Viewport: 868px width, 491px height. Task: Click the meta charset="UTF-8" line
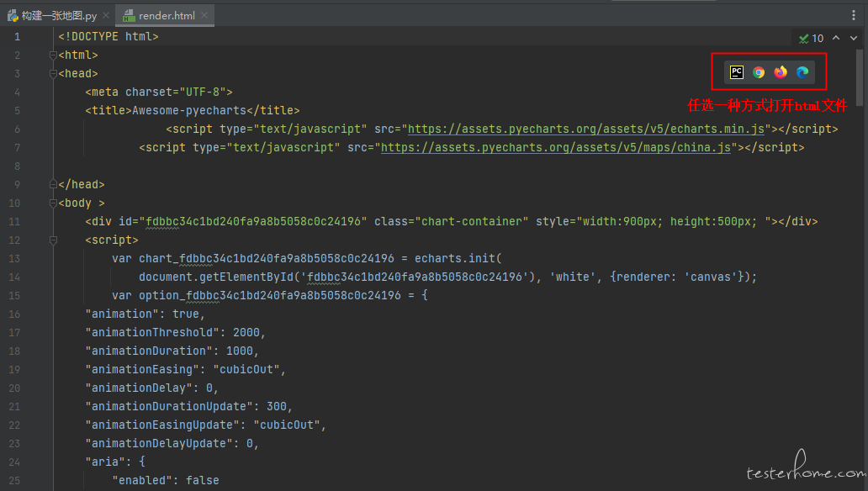tap(159, 92)
